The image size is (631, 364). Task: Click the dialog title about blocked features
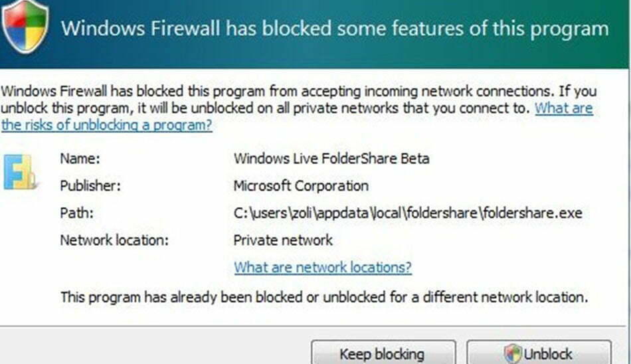pyautogui.click(x=335, y=29)
